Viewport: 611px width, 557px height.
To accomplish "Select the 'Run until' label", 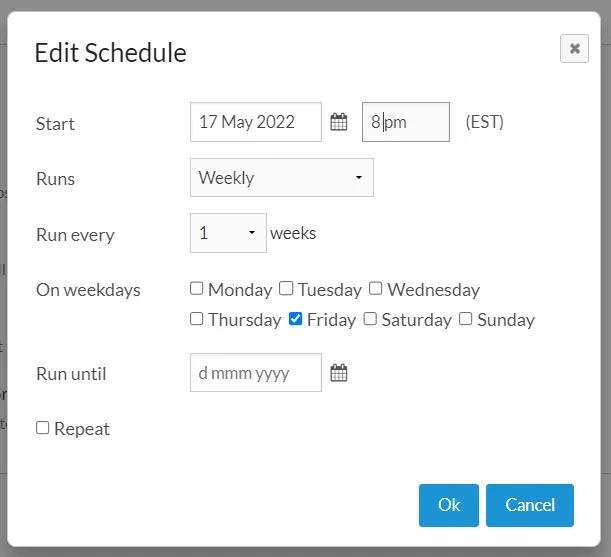I will pyautogui.click(x=71, y=374).
